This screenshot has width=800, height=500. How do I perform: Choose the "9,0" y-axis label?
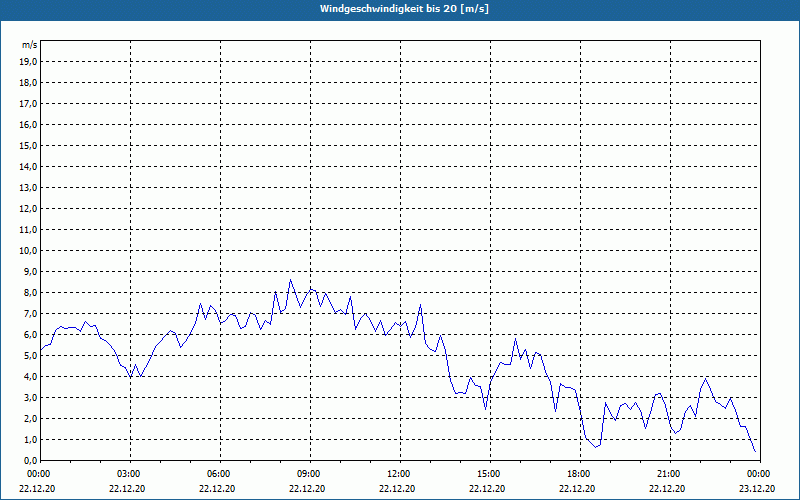pos(30,271)
